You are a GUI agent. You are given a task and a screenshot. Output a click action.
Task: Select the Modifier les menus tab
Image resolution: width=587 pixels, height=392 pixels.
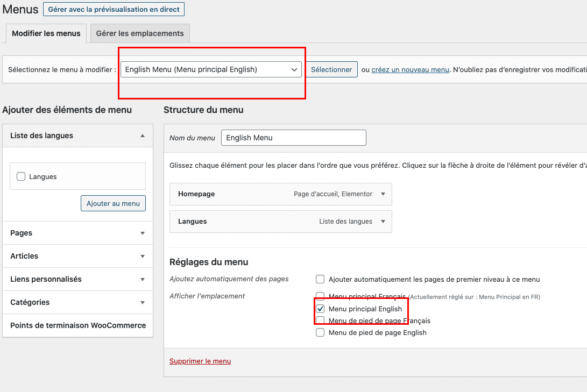tap(46, 33)
